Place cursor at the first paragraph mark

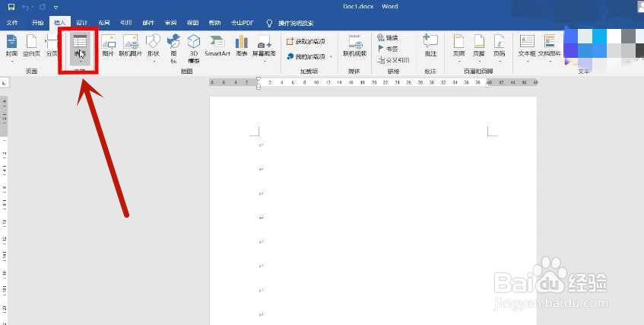click(x=261, y=145)
